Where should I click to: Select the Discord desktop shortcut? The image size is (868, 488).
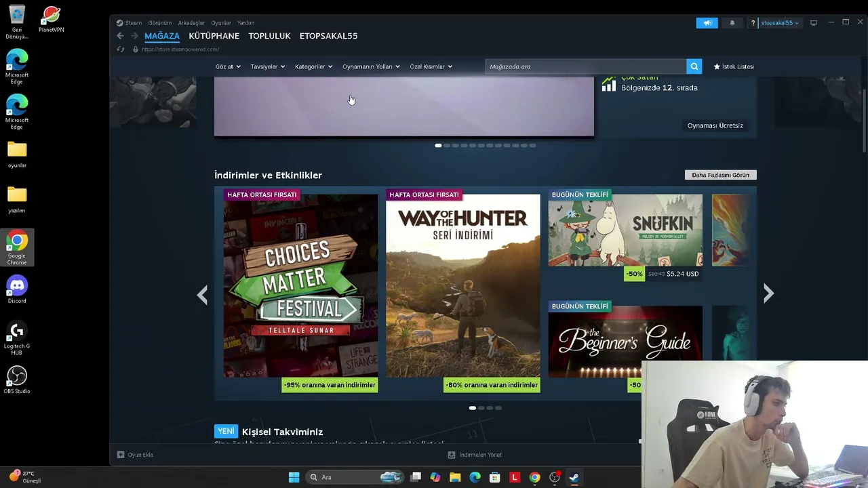[x=17, y=290]
